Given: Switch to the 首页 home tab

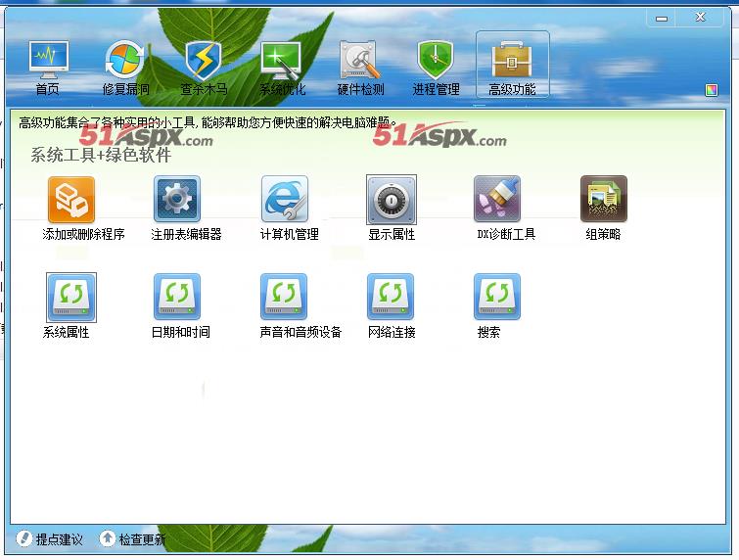Looking at the screenshot, I should point(48,67).
